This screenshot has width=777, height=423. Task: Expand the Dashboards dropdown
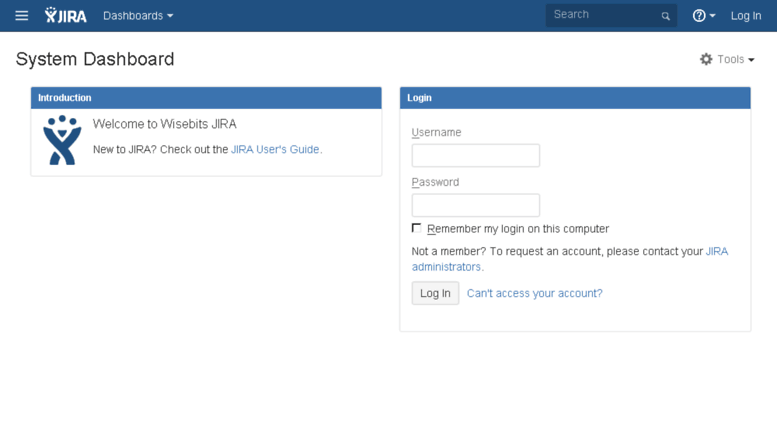138,16
